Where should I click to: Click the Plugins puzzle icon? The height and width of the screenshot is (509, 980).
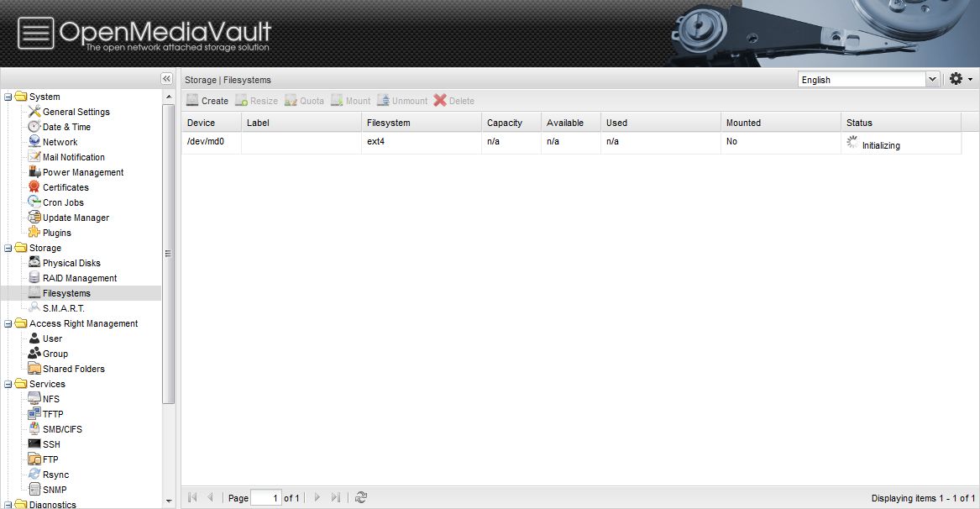pyautogui.click(x=34, y=232)
